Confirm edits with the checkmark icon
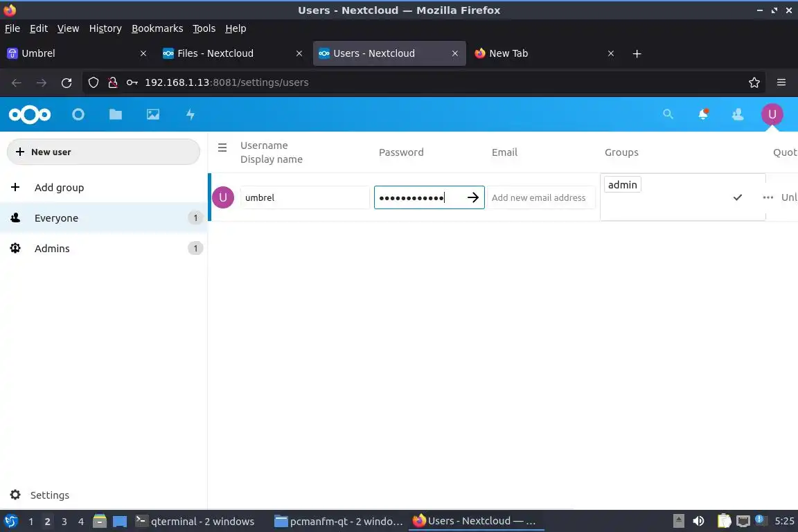Viewport: 798px width, 532px height. point(738,197)
